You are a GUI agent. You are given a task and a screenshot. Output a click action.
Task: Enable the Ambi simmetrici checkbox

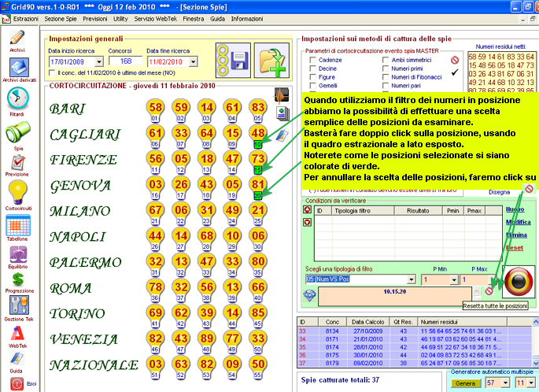point(386,60)
